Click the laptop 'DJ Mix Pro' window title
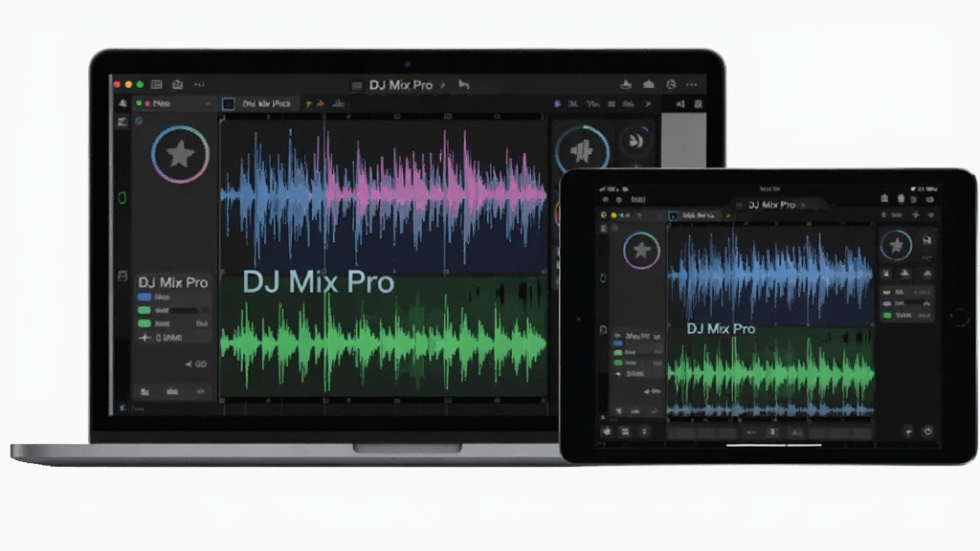Screen dimensions: 980x551 point(401,85)
